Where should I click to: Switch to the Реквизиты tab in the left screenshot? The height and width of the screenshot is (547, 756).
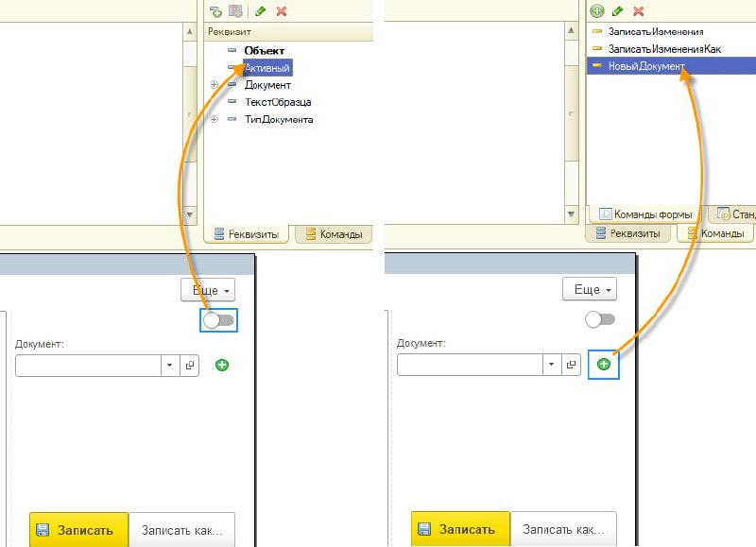pyautogui.click(x=247, y=234)
